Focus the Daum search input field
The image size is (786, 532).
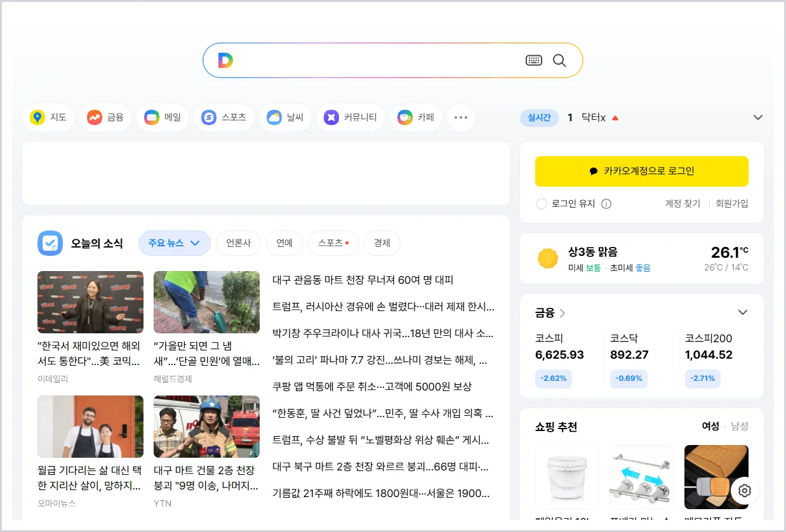click(x=378, y=60)
